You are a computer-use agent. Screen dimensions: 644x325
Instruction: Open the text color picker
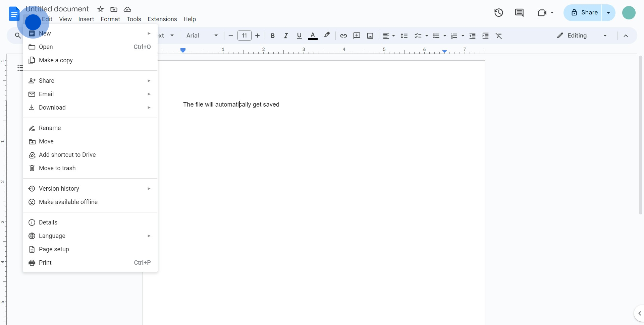pyautogui.click(x=313, y=36)
